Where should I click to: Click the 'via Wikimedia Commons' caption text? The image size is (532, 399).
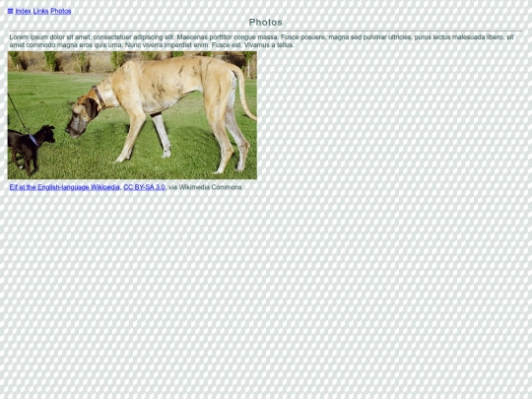pos(205,187)
